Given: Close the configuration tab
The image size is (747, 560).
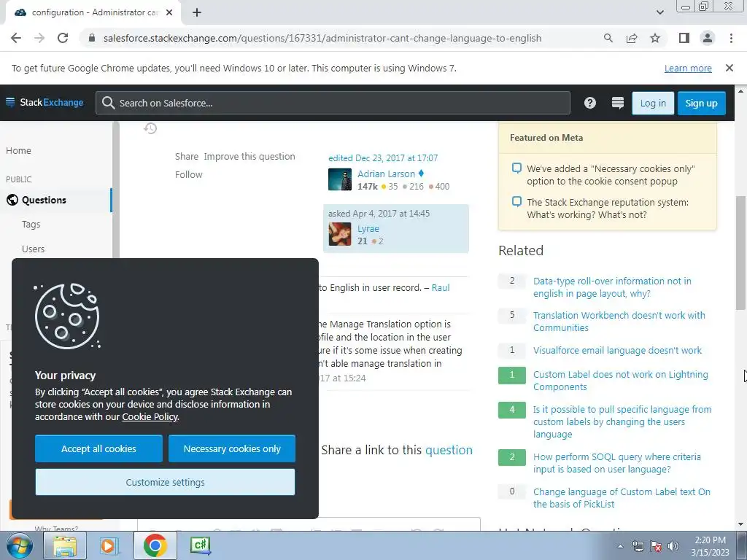Looking at the screenshot, I should click(x=169, y=13).
